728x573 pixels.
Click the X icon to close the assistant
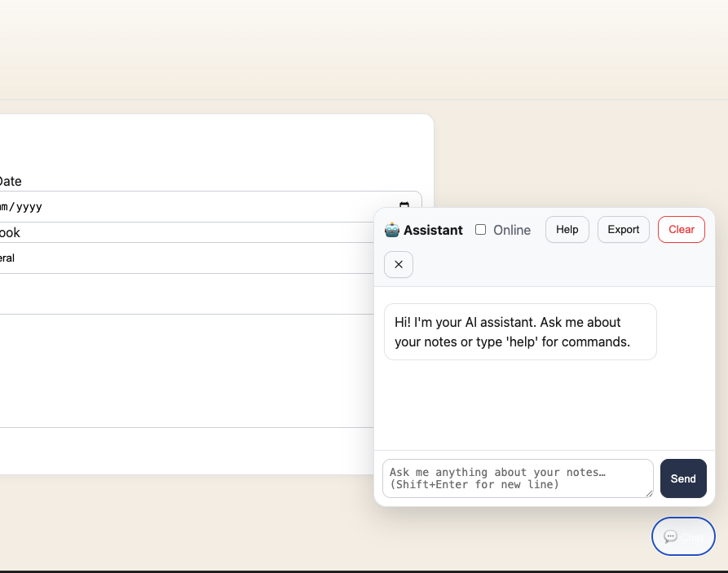[398, 264]
